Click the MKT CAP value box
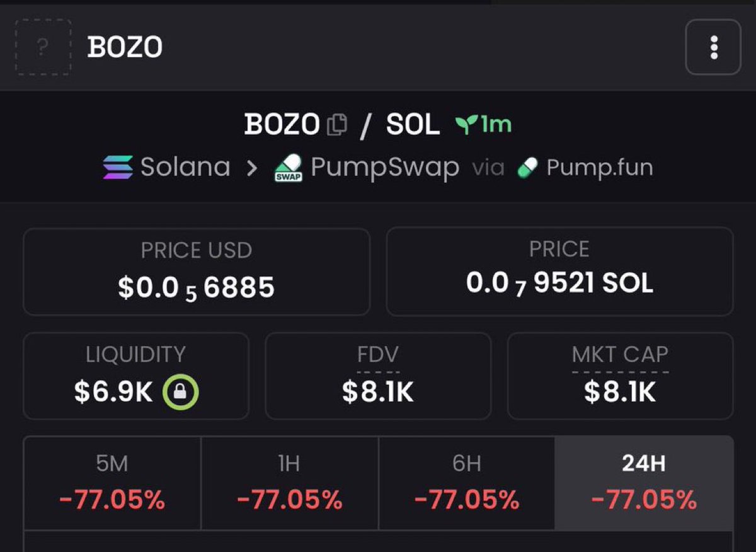756x552 pixels. pos(620,376)
